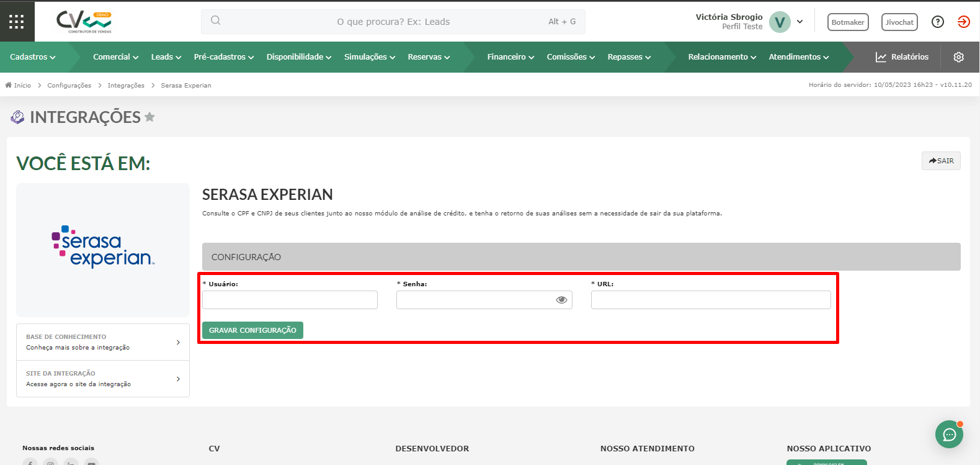Open Site da Integração link
The width and height of the screenshot is (980, 465).
[x=103, y=379]
